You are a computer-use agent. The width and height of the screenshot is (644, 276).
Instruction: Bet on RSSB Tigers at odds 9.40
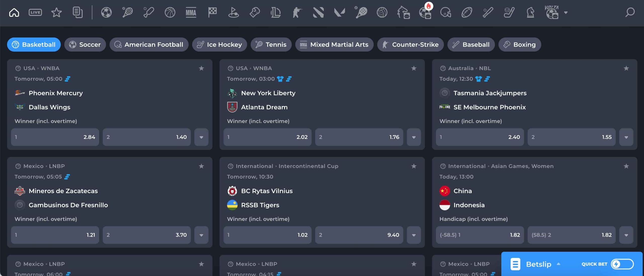[x=359, y=235]
